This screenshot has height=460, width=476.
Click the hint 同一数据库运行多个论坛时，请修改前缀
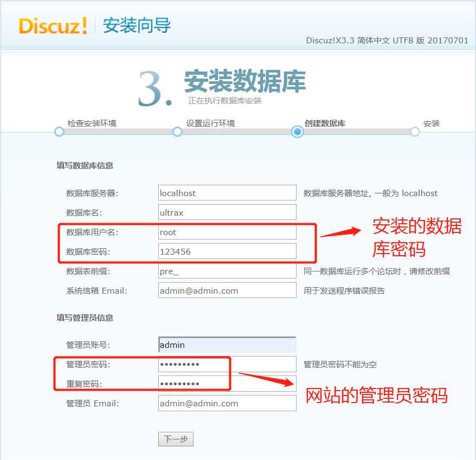pyautogui.click(x=376, y=271)
